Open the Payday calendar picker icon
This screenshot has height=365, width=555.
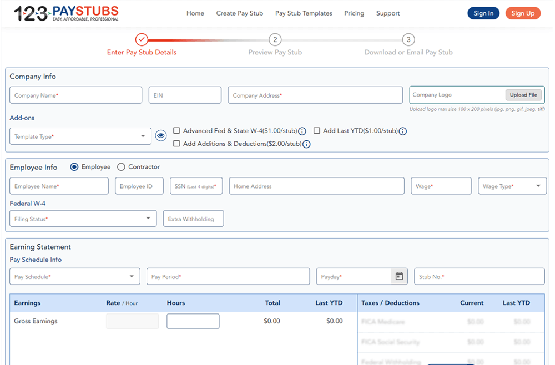tap(399, 276)
